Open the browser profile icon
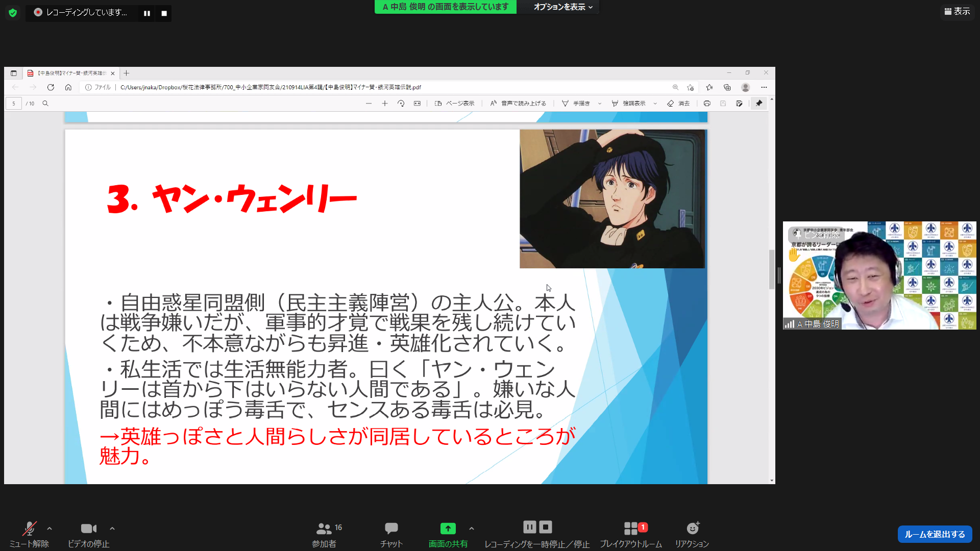 pos(746,88)
